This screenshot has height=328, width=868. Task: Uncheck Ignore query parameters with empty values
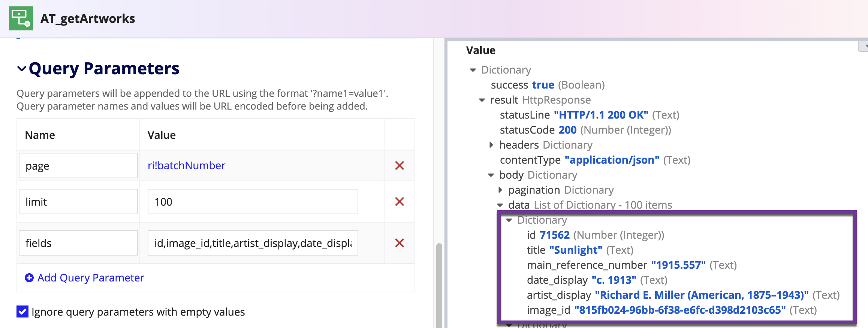pos(22,311)
